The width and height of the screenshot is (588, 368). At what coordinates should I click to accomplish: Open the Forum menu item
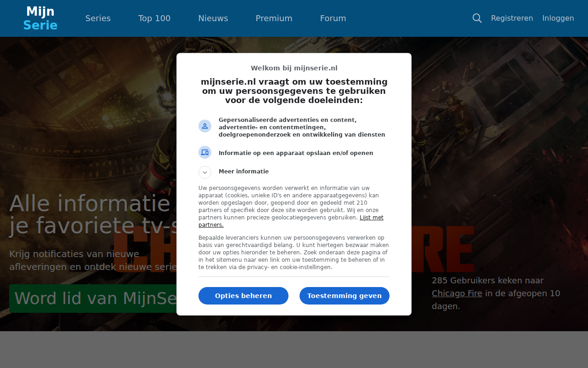coord(333,18)
